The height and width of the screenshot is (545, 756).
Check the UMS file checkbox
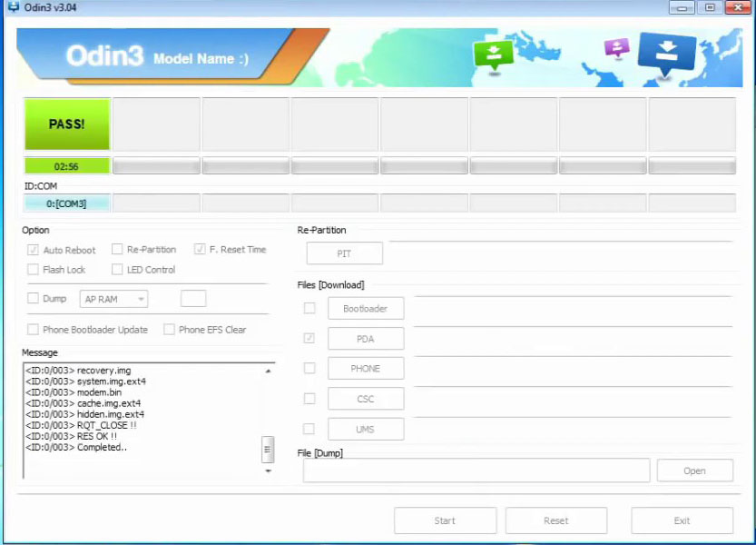click(x=309, y=429)
